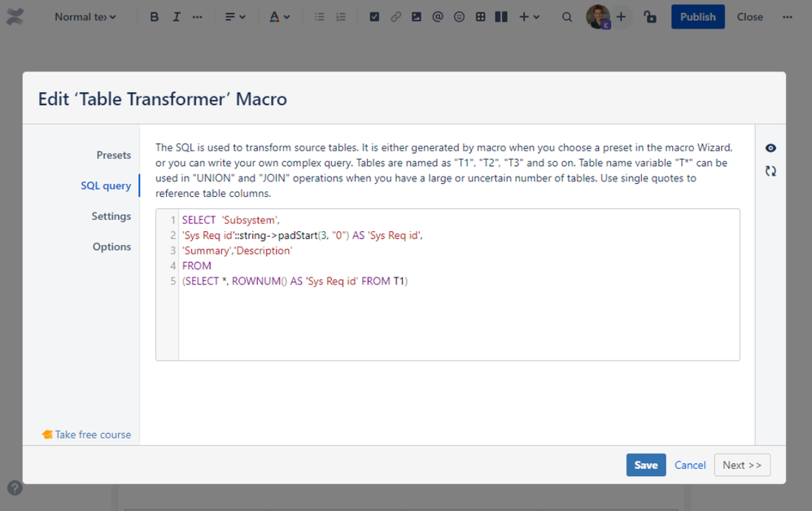Click the ROWNUM() subquery line
Image resolution: width=812 pixels, height=511 pixels.
(295, 281)
